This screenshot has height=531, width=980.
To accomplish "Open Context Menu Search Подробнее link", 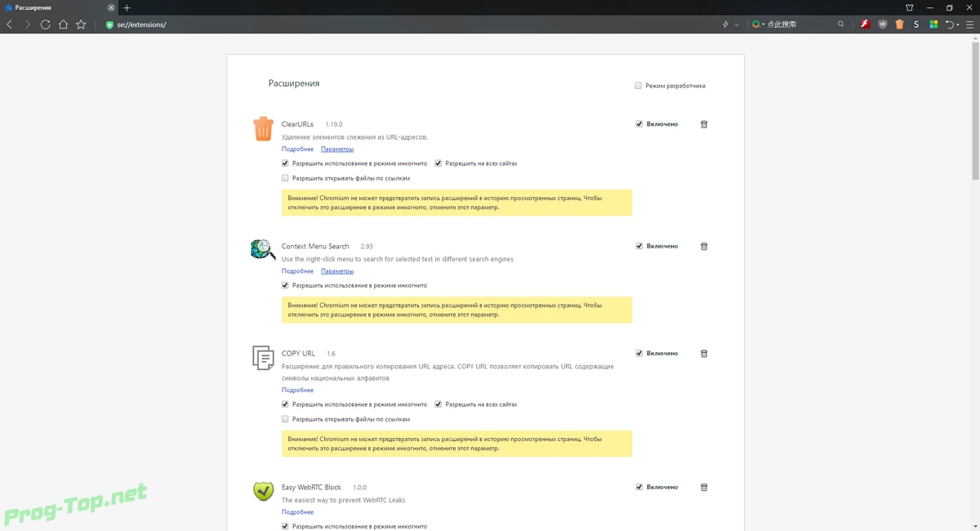I will coord(297,271).
